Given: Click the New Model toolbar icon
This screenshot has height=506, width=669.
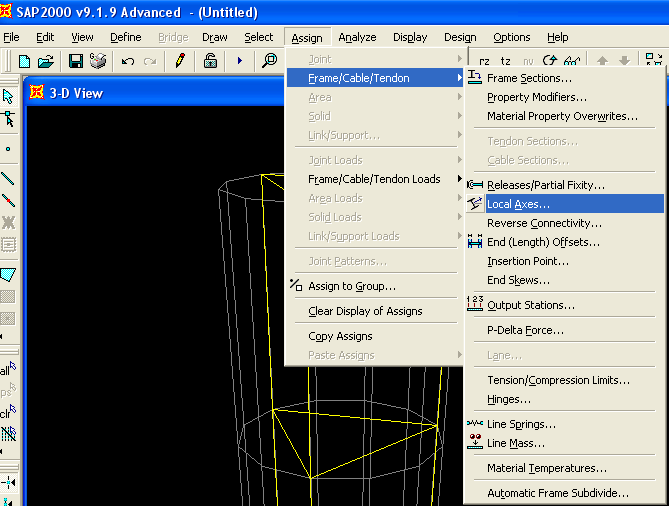Looking at the screenshot, I should pos(24,61).
